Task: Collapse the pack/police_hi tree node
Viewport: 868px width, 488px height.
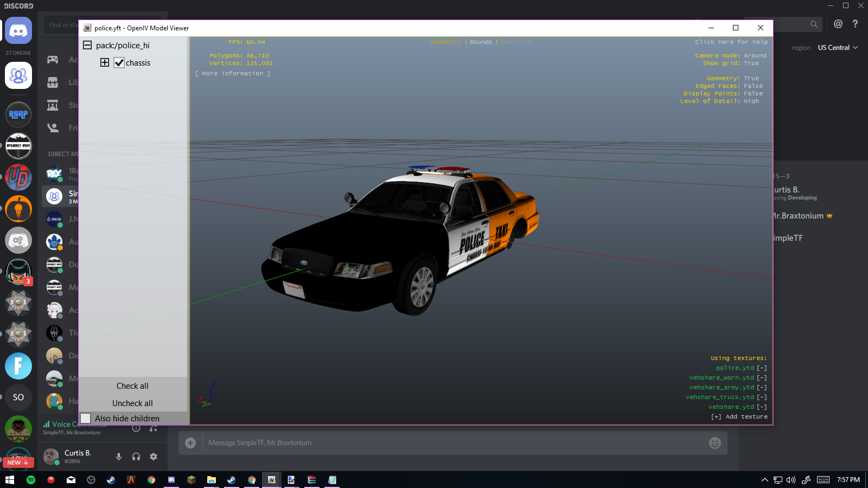Action: click(x=87, y=45)
